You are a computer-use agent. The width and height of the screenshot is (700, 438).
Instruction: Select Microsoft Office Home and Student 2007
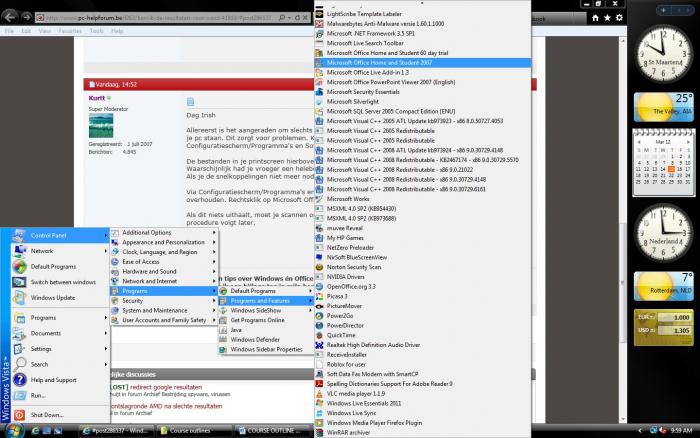tap(422, 63)
